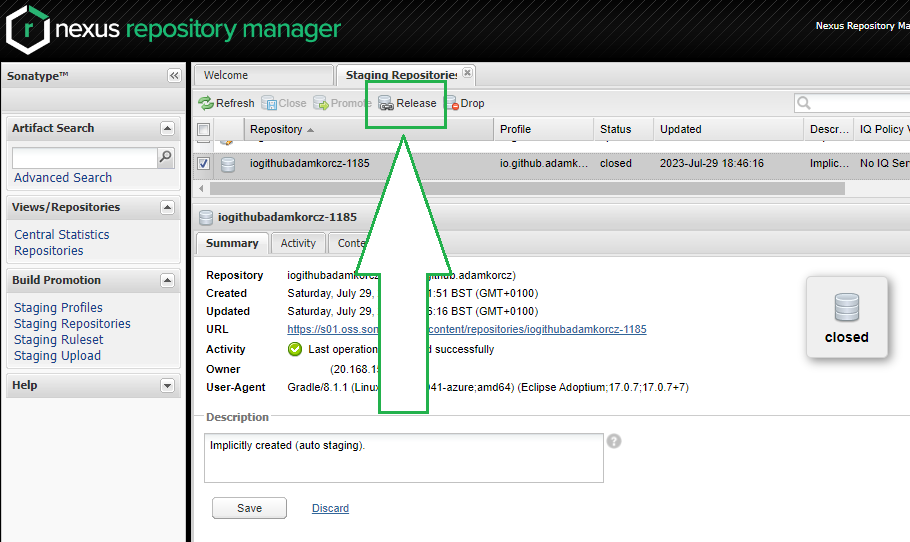Click the description help question icon
This screenshot has width=910, height=542.
[614, 442]
